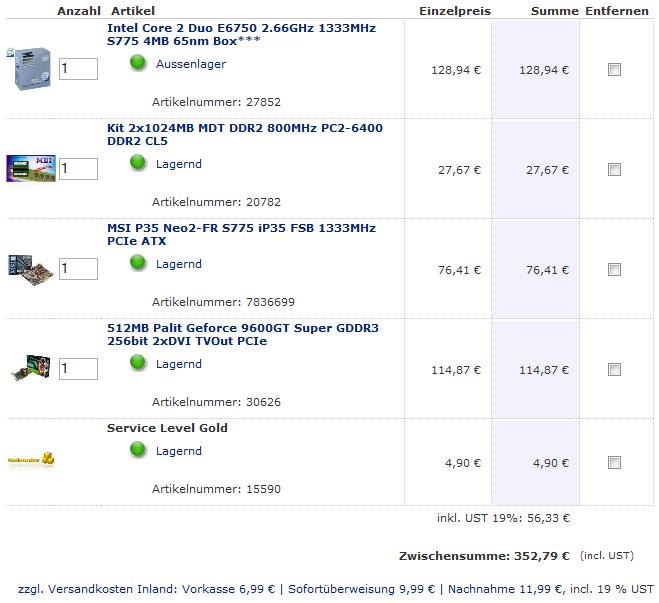659x603 pixels.
Task: Click the (incl. UST) note
Action: point(606,556)
